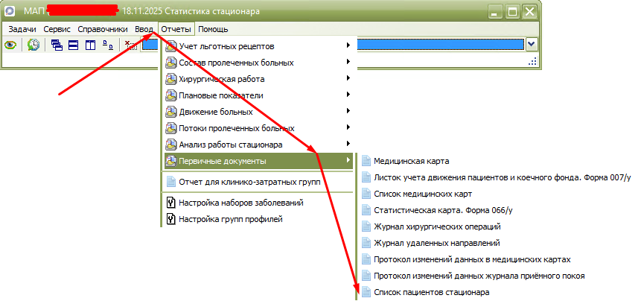This screenshot has width=644, height=301.
Task: Click the cascade windows toolbar icon
Action: coord(57,45)
